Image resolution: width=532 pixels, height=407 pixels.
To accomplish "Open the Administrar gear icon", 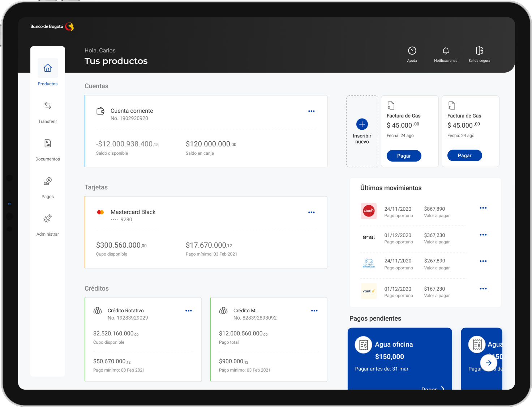I will tap(48, 219).
